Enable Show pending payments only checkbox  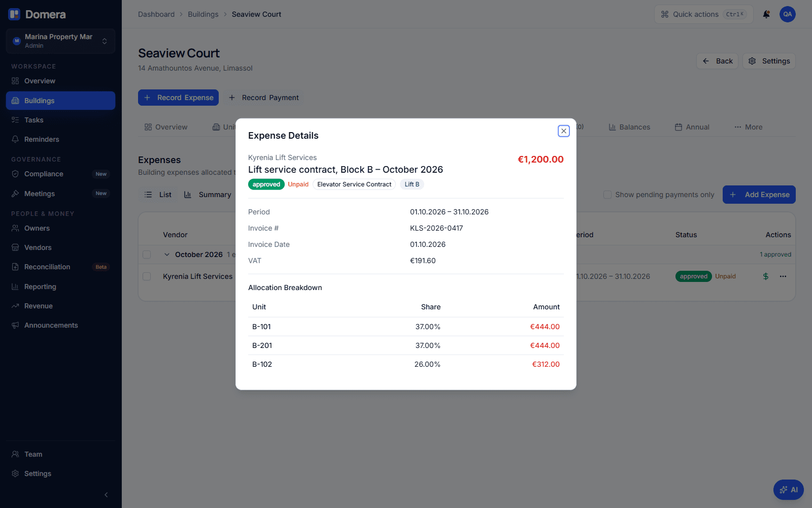(607, 195)
